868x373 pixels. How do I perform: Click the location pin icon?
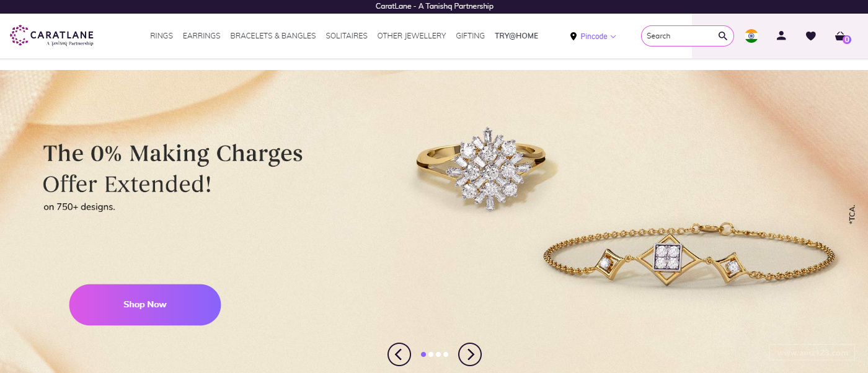coord(573,37)
